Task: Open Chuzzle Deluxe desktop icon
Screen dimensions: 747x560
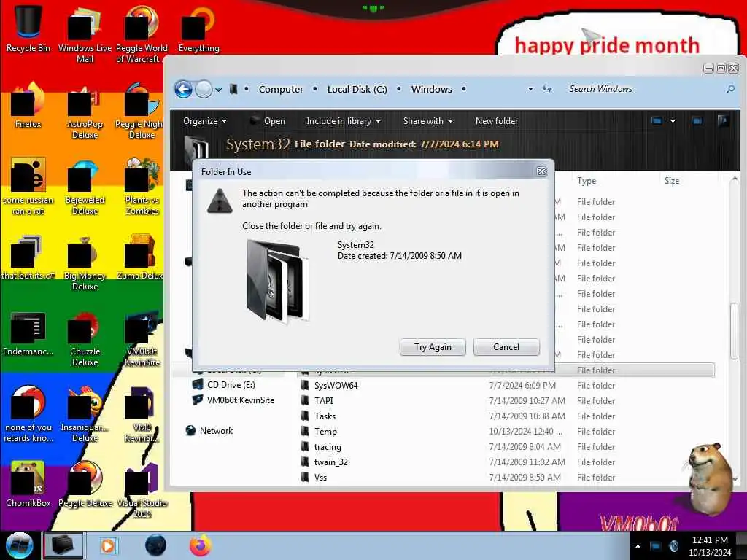Action: [85, 338]
